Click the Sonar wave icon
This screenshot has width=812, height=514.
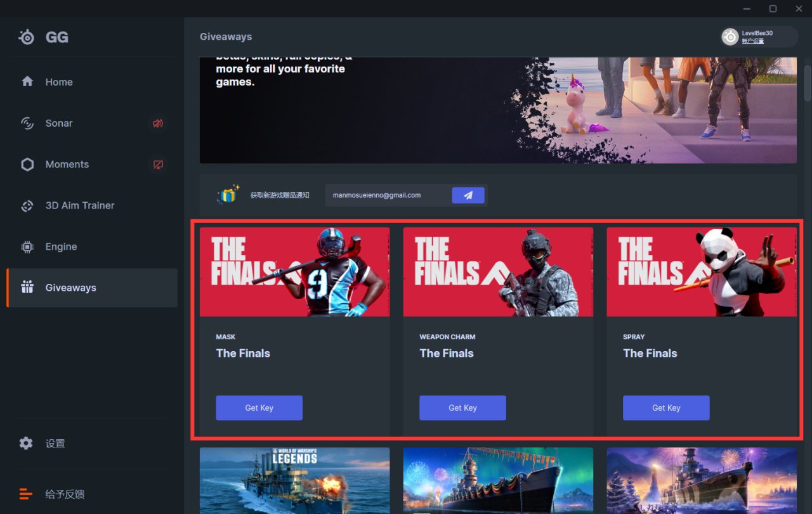[27, 123]
